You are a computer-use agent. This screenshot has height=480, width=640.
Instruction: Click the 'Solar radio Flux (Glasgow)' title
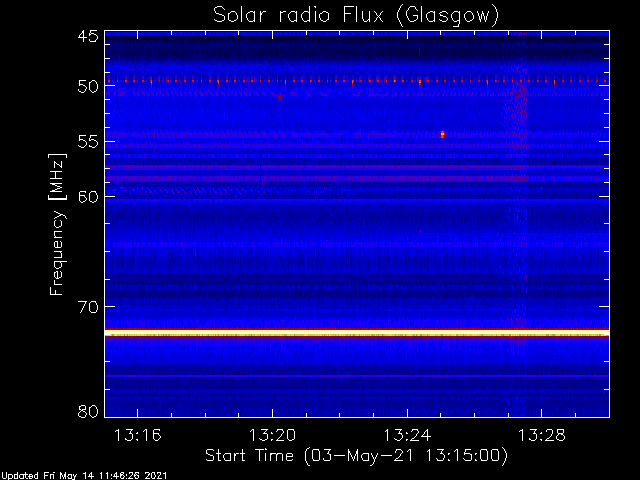point(356,16)
